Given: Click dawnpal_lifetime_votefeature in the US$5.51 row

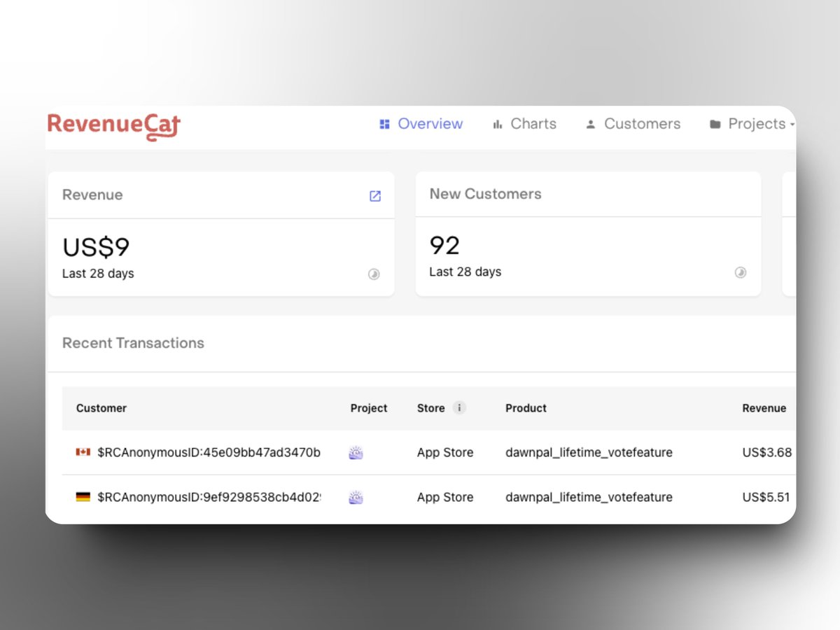Looking at the screenshot, I should click(x=589, y=498).
